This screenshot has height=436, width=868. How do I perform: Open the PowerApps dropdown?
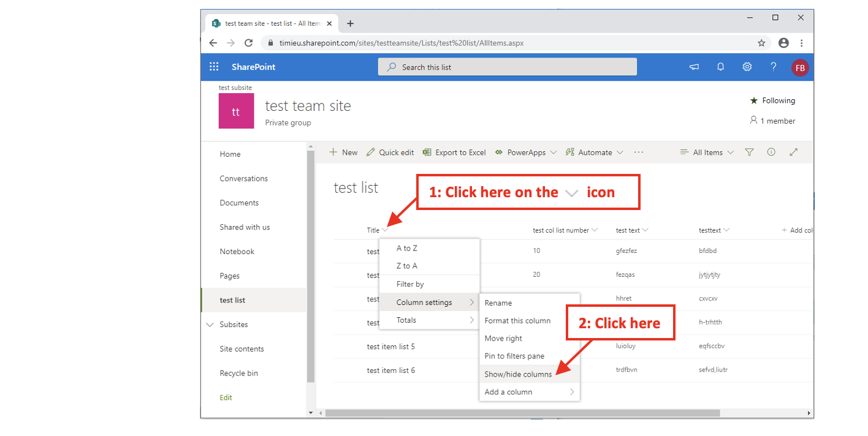[x=525, y=152]
